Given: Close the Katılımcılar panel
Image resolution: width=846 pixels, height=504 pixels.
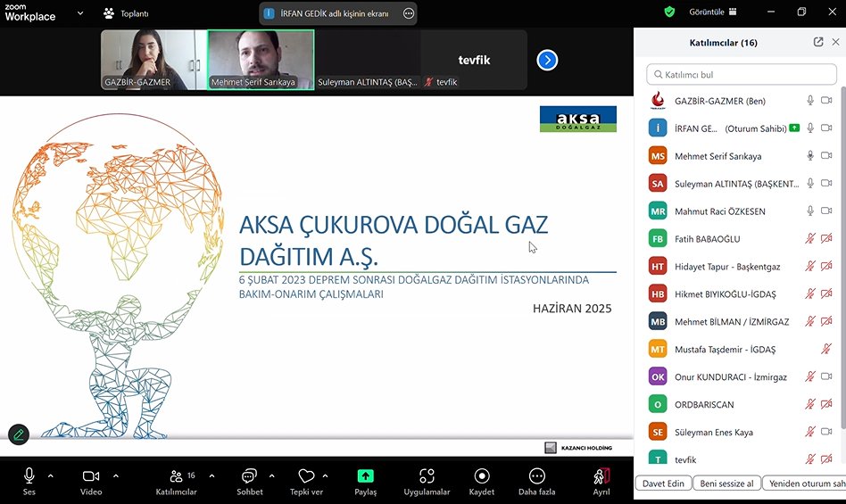Looking at the screenshot, I should (835, 42).
